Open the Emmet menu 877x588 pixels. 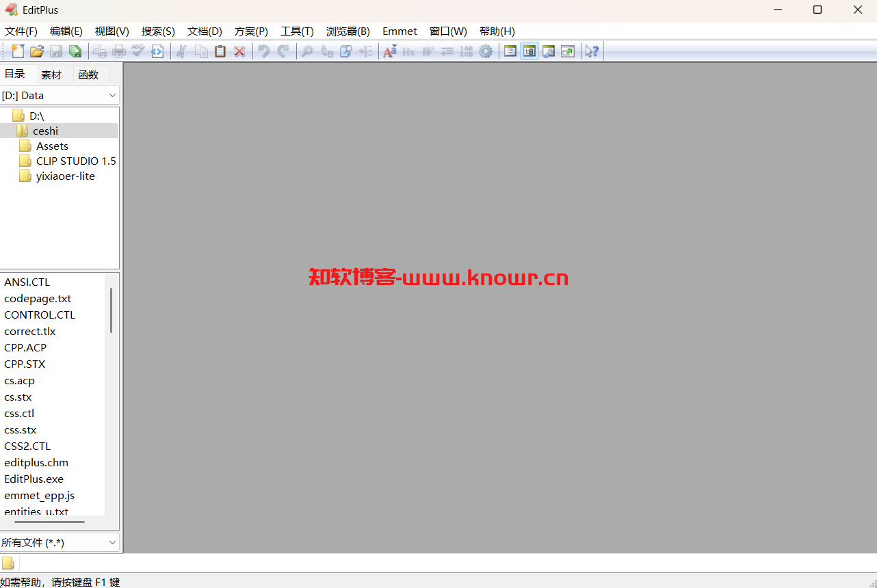point(400,31)
